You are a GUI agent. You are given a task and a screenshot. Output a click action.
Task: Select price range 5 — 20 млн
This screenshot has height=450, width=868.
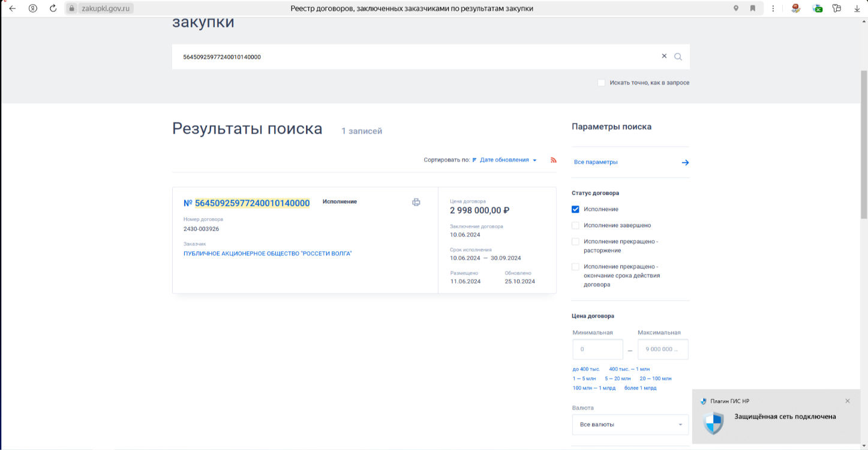pyautogui.click(x=618, y=379)
